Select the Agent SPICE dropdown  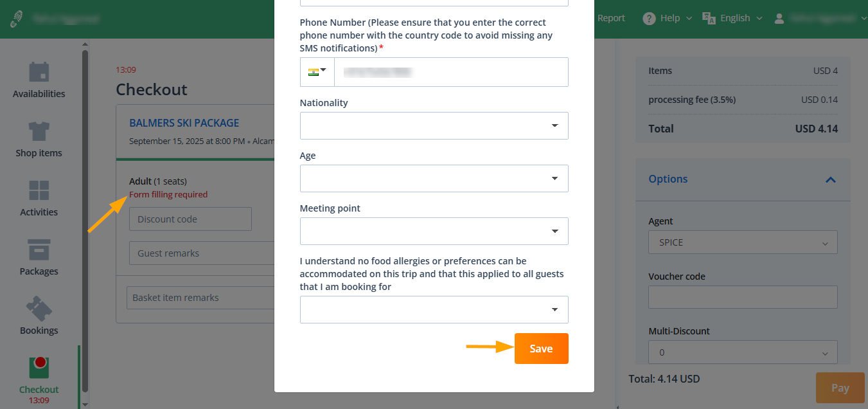743,242
